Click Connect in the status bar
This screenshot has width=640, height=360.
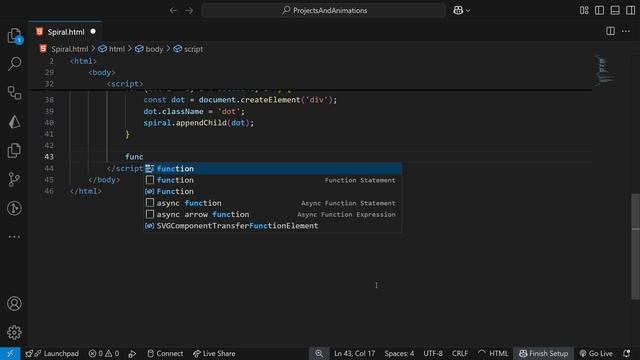click(x=165, y=353)
